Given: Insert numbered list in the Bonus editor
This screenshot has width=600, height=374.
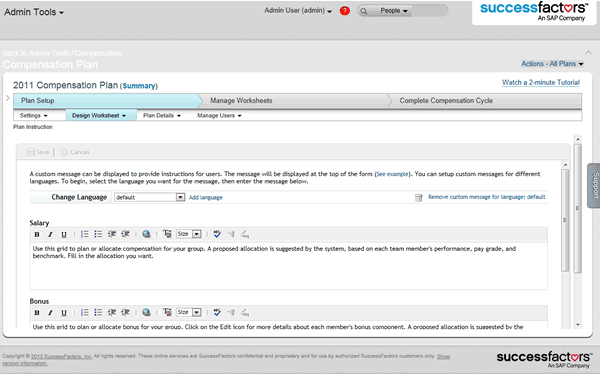Looking at the screenshot, I should 85,312.
